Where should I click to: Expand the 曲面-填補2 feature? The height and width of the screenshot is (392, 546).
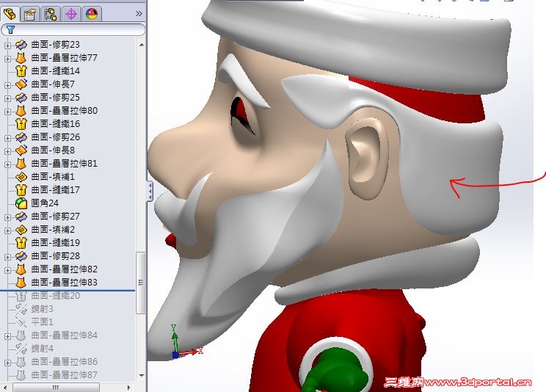click(7, 231)
